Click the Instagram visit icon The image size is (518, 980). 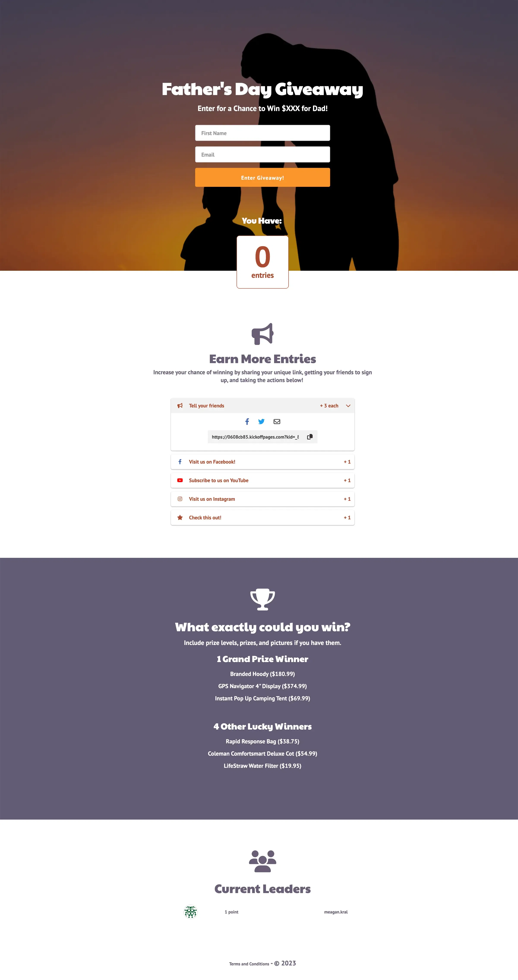click(x=180, y=499)
